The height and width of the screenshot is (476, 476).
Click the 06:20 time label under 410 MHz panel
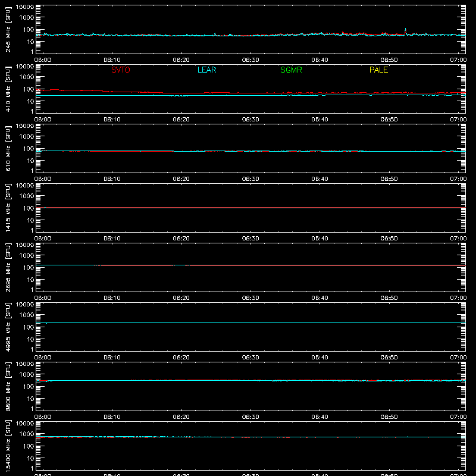tap(181, 120)
